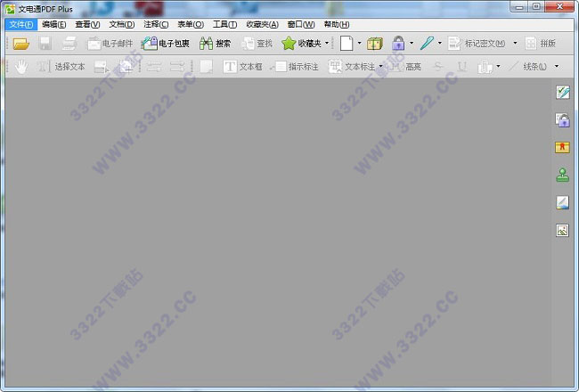Open the 帮助(H) menu
The image size is (579, 392).
click(x=337, y=24)
